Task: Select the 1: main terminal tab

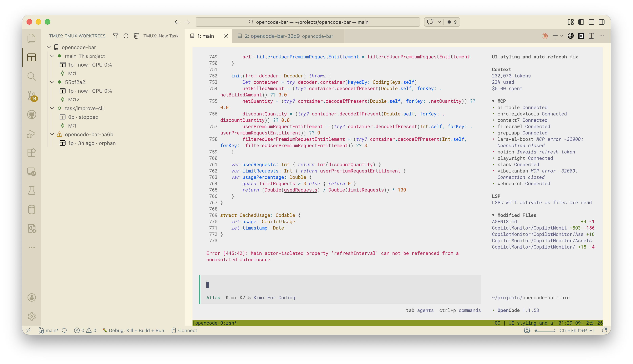Action: (x=206, y=36)
